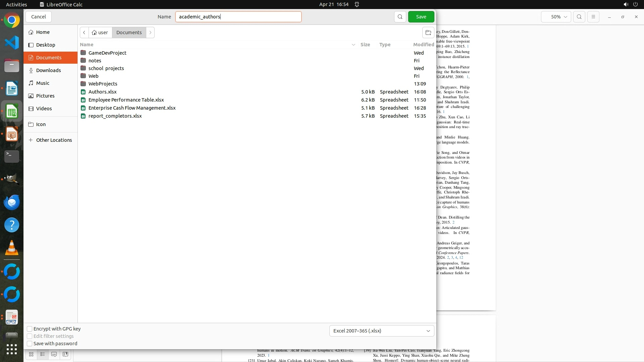Click the back arrow in the path bar

(84, 33)
